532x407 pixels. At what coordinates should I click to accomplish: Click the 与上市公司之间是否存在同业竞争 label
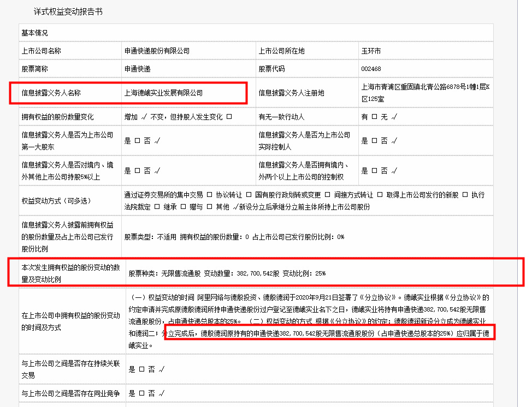(x=71, y=393)
